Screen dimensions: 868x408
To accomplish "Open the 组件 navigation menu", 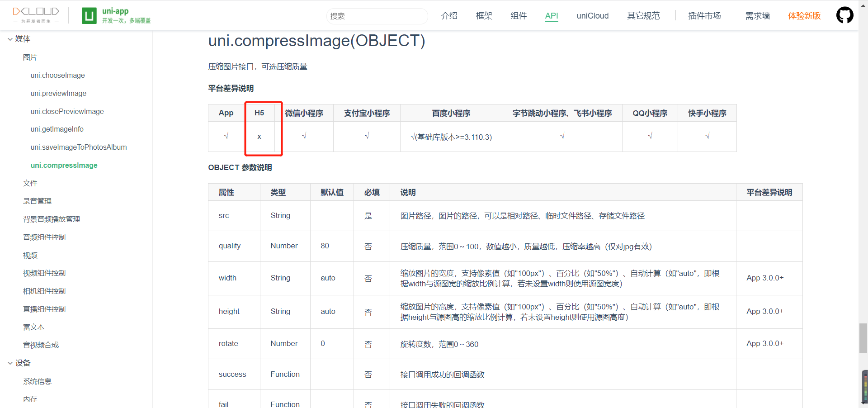I will pyautogui.click(x=518, y=16).
